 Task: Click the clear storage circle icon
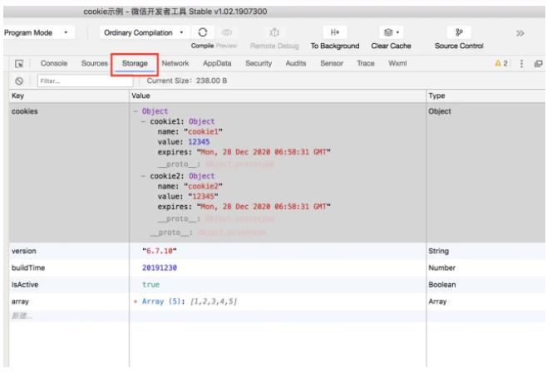click(x=19, y=81)
